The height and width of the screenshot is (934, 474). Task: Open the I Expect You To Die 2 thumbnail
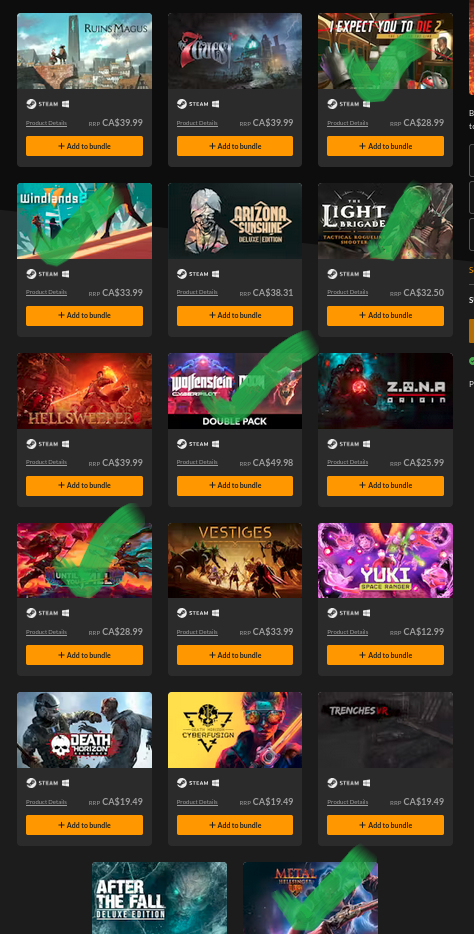click(x=385, y=51)
